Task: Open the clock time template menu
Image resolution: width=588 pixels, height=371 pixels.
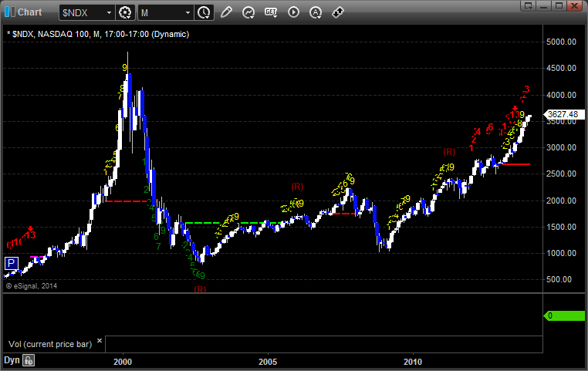Action: click(204, 13)
